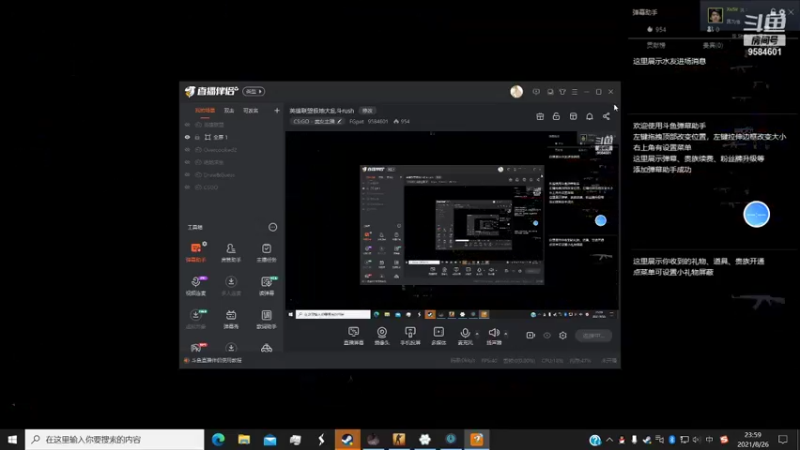Add multimedia source 多媒体
Image resolution: width=800 pixels, height=450 pixels.
[x=439, y=336]
